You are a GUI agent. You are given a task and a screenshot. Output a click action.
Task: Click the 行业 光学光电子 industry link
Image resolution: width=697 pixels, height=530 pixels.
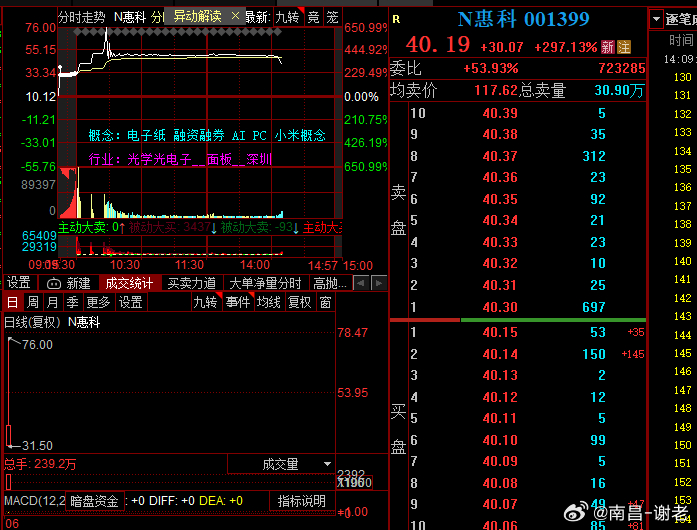coord(159,159)
